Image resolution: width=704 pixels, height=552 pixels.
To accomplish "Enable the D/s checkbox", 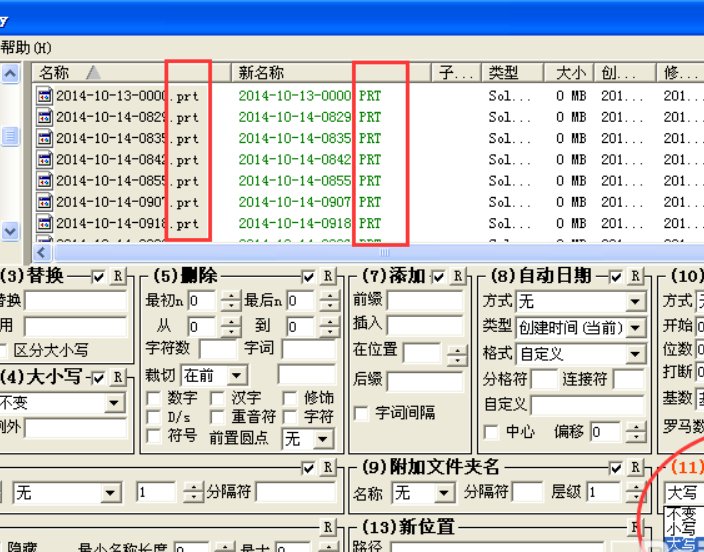I will (x=154, y=417).
